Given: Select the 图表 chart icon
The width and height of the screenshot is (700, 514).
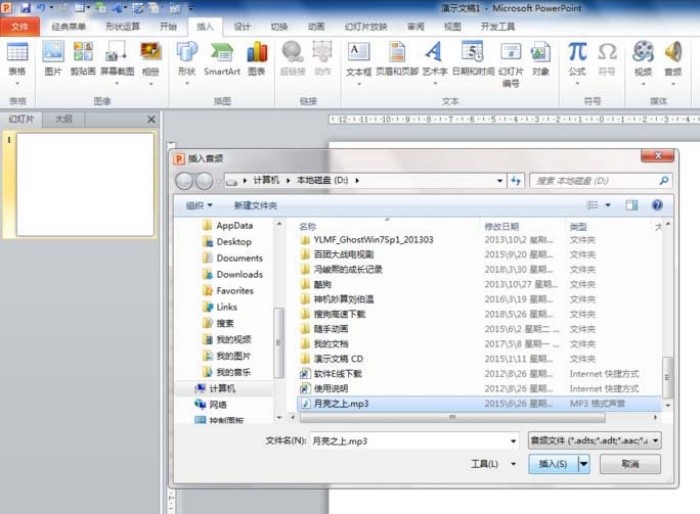Looking at the screenshot, I should [x=256, y=53].
